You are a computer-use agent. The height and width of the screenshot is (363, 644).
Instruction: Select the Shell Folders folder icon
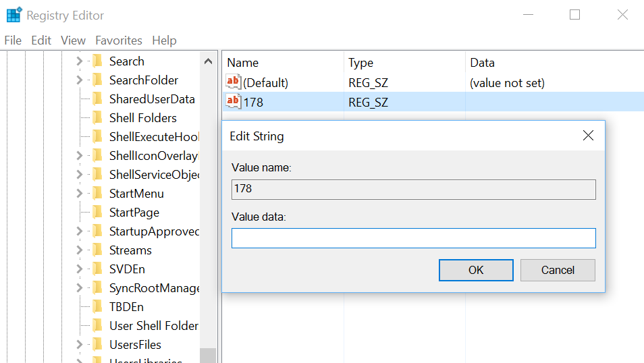(98, 118)
